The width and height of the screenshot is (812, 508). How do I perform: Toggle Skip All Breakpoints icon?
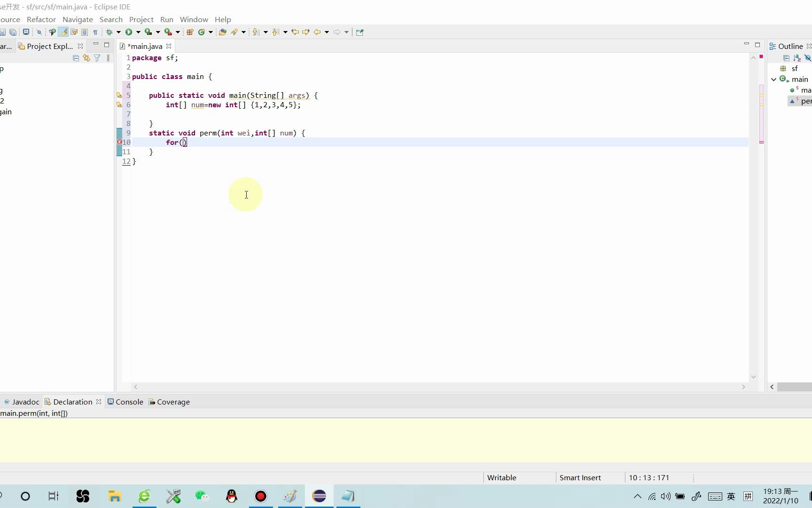(x=39, y=32)
